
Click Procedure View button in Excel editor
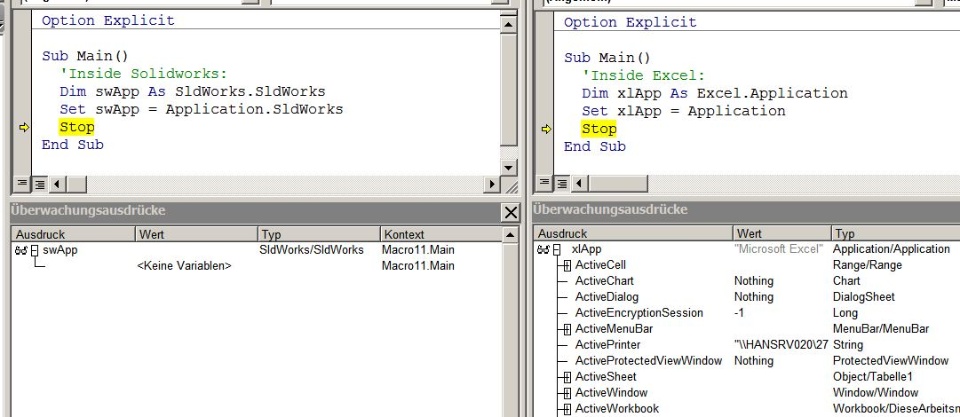544,182
